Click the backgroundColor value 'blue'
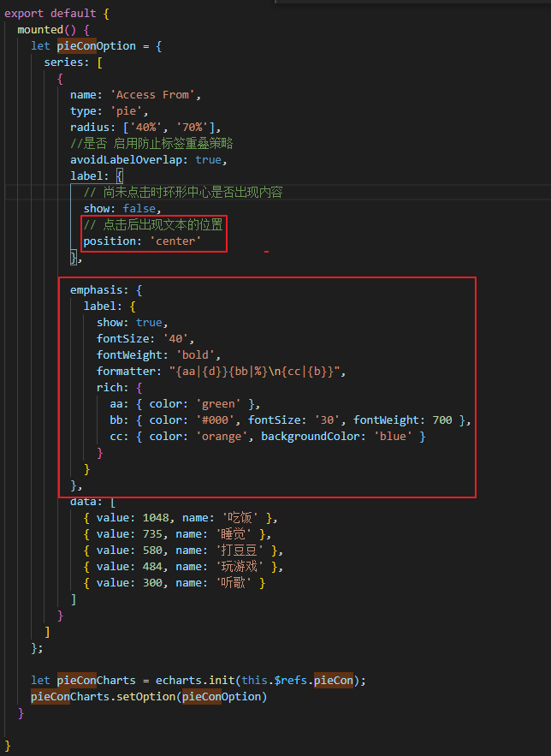This screenshot has width=551, height=756. click(x=393, y=437)
